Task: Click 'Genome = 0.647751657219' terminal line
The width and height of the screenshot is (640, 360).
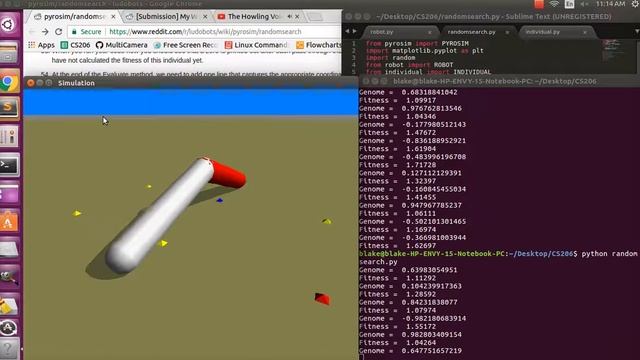Action: [410, 351]
